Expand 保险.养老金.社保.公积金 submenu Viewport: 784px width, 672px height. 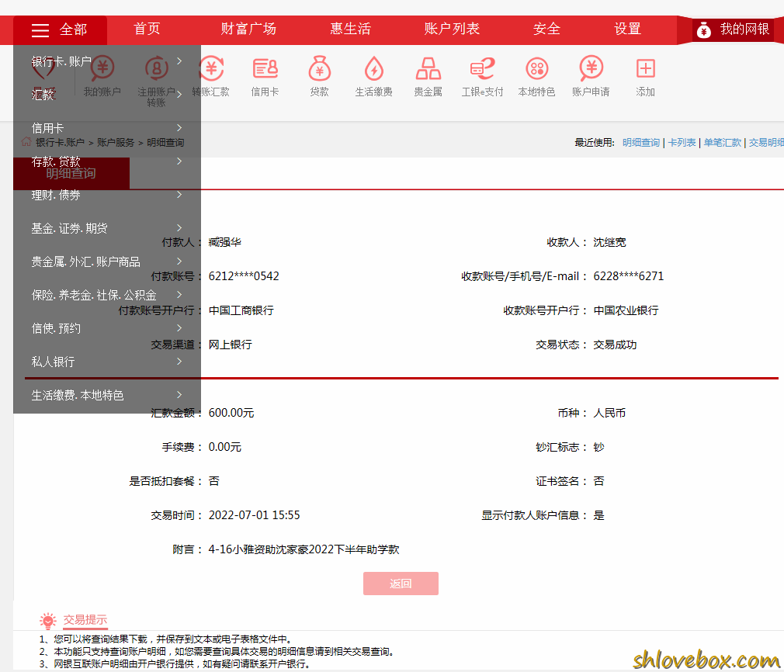pos(107,295)
